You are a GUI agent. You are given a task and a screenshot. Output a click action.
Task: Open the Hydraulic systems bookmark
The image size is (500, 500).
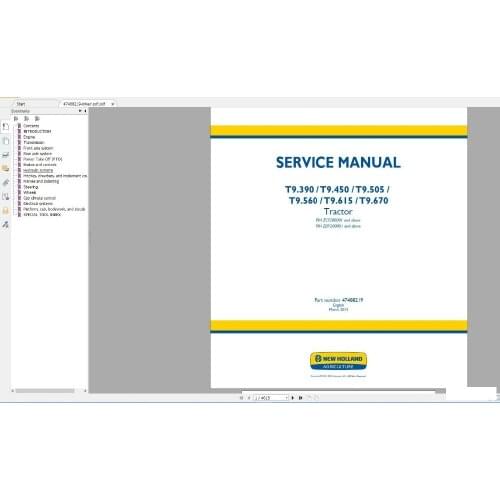[x=38, y=170]
